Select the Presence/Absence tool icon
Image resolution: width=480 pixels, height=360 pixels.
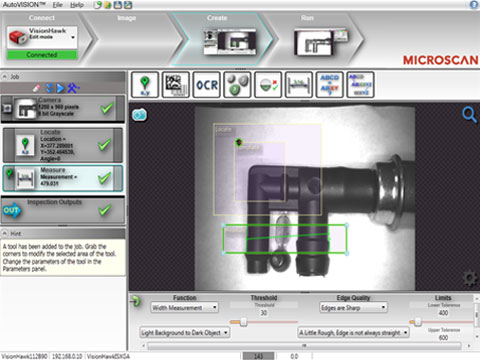pos(268,85)
